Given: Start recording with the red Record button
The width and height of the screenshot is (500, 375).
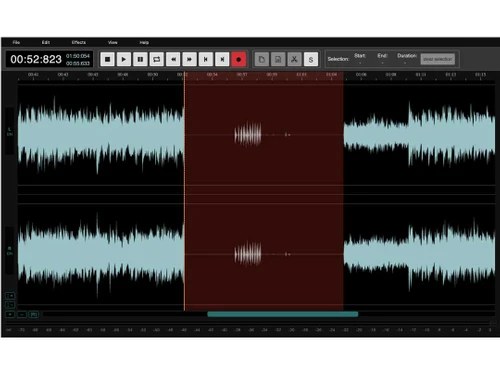Looking at the screenshot, I should [x=239, y=59].
